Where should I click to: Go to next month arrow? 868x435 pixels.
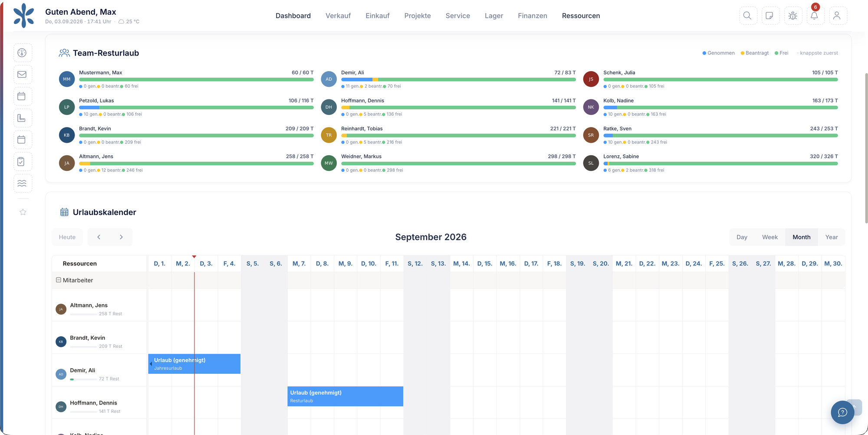pos(121,237)
